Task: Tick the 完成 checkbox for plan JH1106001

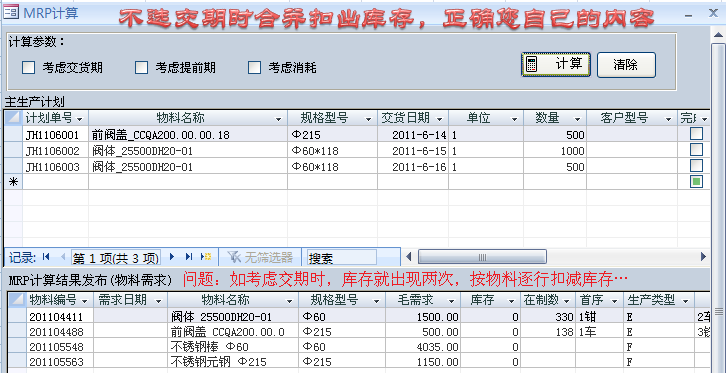Action: pos(696,134)
